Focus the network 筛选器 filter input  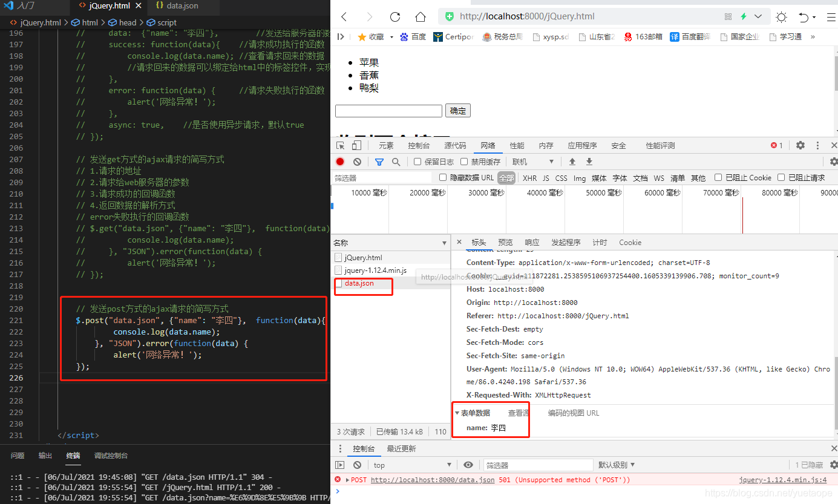(382, 178)
